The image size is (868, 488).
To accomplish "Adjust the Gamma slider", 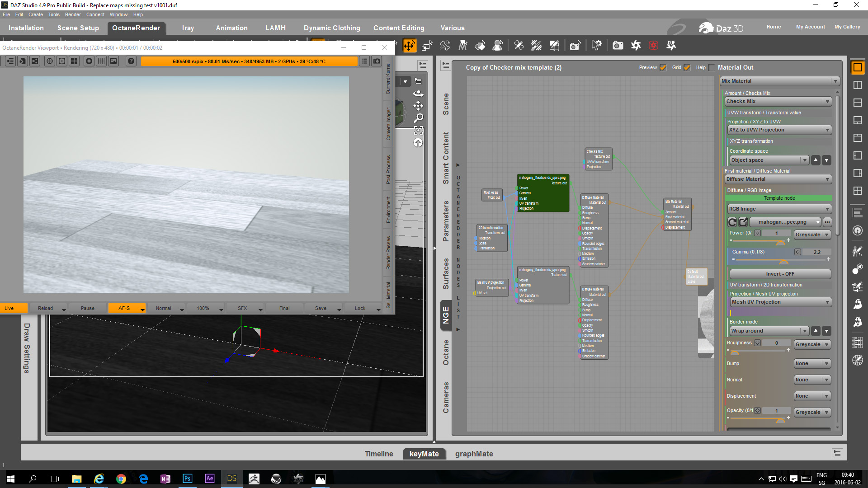I will pos(783,261).
